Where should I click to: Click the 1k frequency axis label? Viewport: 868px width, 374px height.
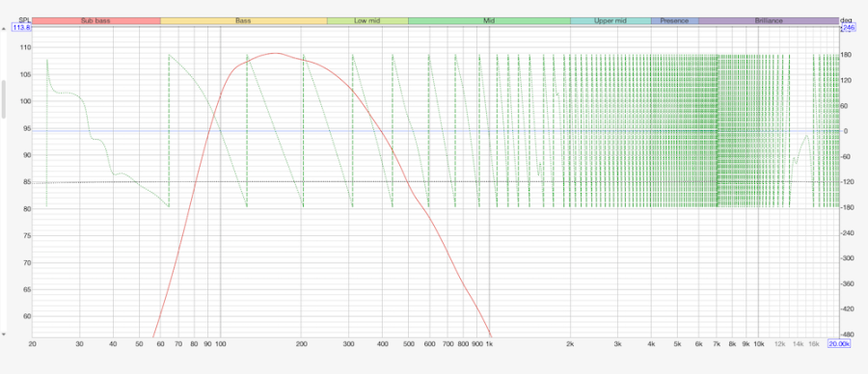[489, 344]
